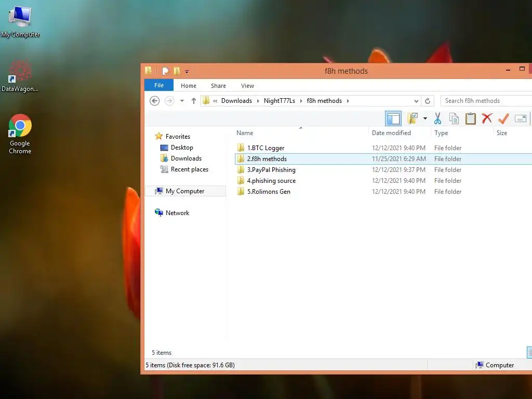Click the folder options toolbar icon
The width and height of the screenshot is (532, 399).
413,118
